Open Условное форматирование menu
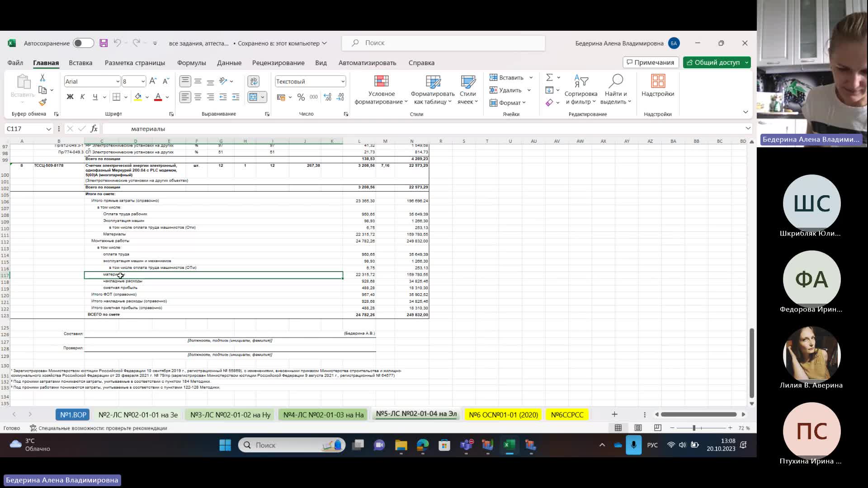868x488 pixels. tap(381, 90)
